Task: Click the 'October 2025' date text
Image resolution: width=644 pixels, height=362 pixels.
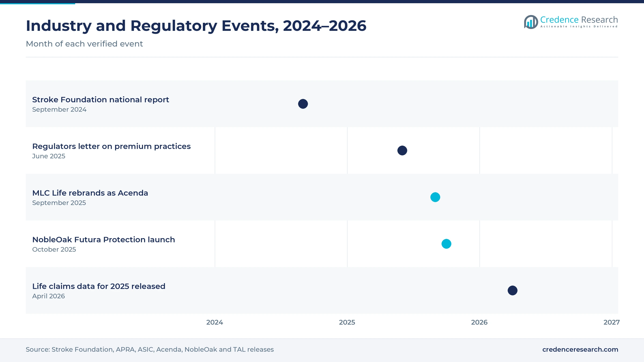Action: click(x=54, y=249)
